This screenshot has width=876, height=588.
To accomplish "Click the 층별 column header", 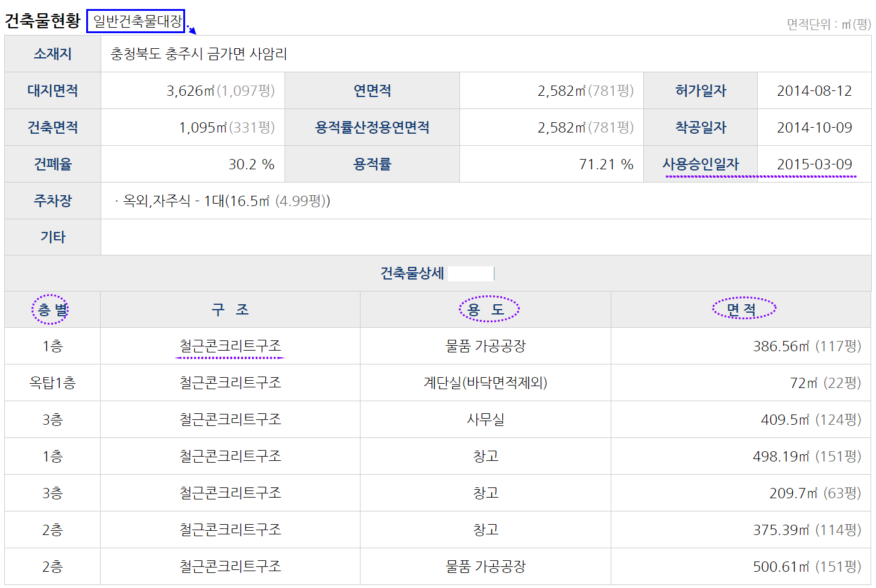I will pyautogui.click(x=52, y=310).
